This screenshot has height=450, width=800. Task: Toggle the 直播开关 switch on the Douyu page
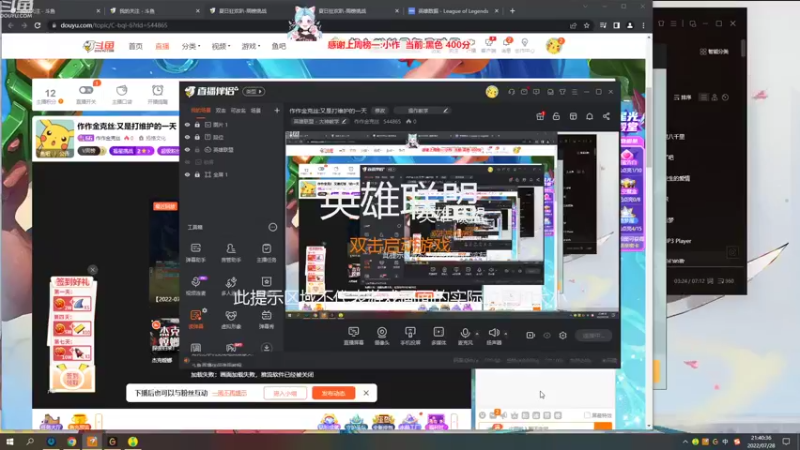point(86,90)
